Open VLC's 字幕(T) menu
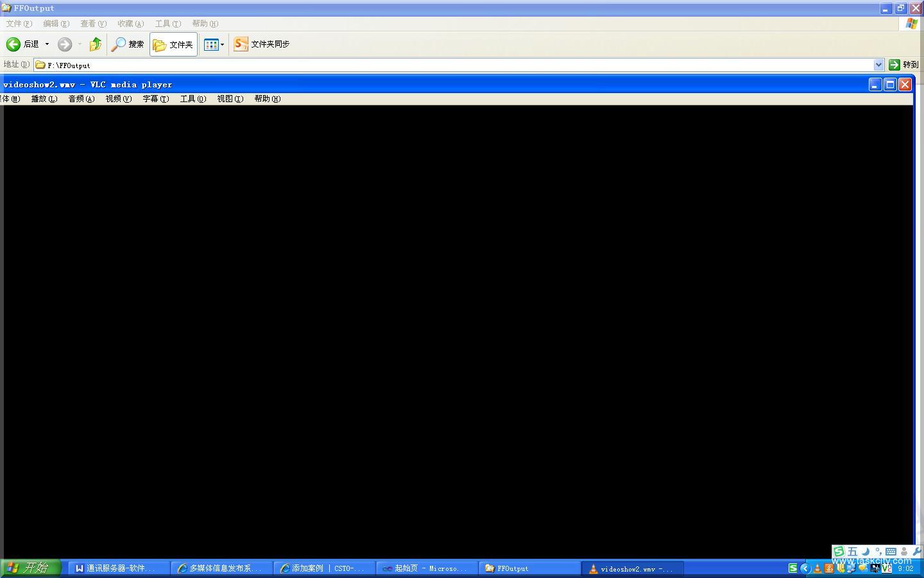This screenshot has height=578, width=924. (x=156, y=99)
